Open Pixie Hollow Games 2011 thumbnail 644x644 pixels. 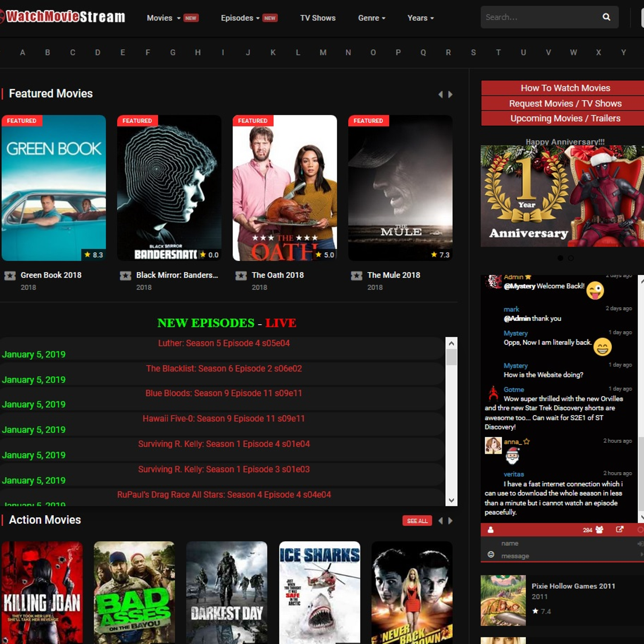[503, 600]
